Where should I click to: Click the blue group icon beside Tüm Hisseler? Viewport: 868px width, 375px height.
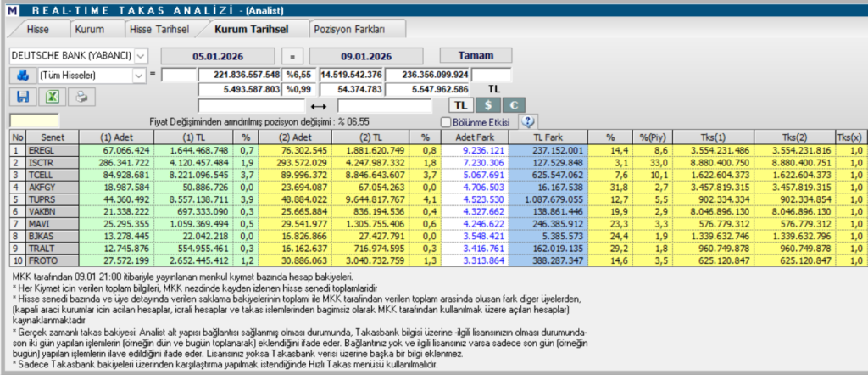coord(23,75)
